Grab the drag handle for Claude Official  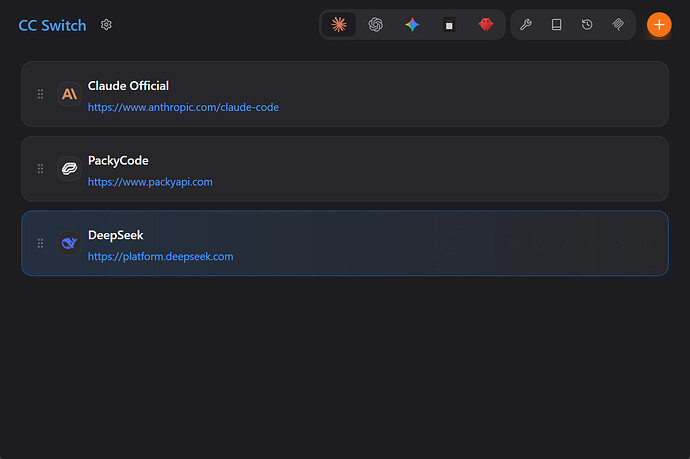pos(40,94)
